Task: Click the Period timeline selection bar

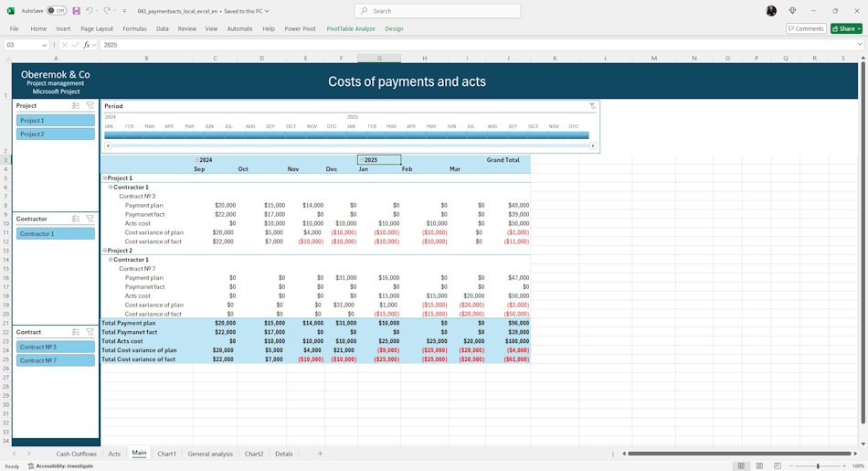Action: pos(346,135)
